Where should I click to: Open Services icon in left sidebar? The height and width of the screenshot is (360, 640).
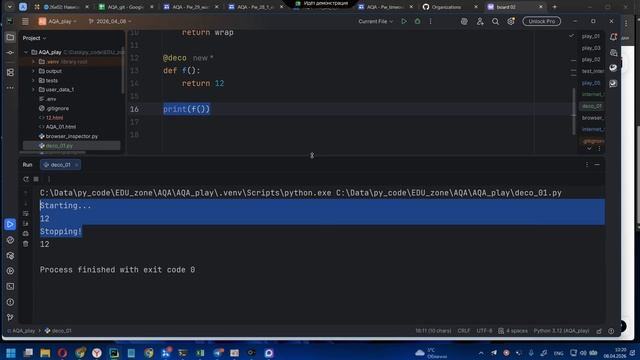tap(10, 271)
